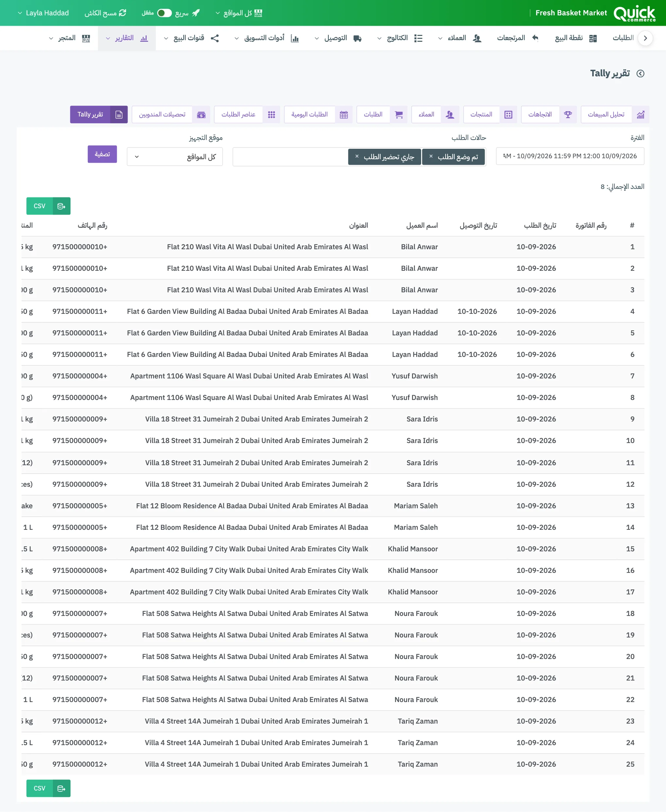Screen dimensions: 666x812
Task: Click the date range period field
Action: click(x=570, y=156)
